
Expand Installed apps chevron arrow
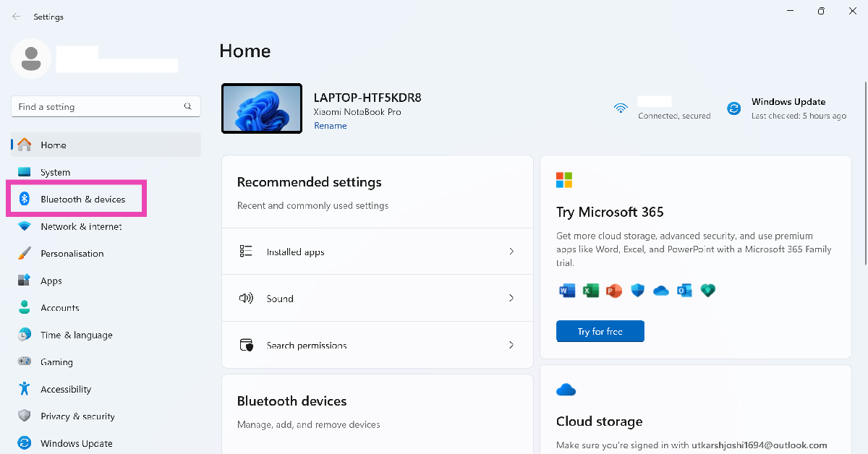coord(511,252)
